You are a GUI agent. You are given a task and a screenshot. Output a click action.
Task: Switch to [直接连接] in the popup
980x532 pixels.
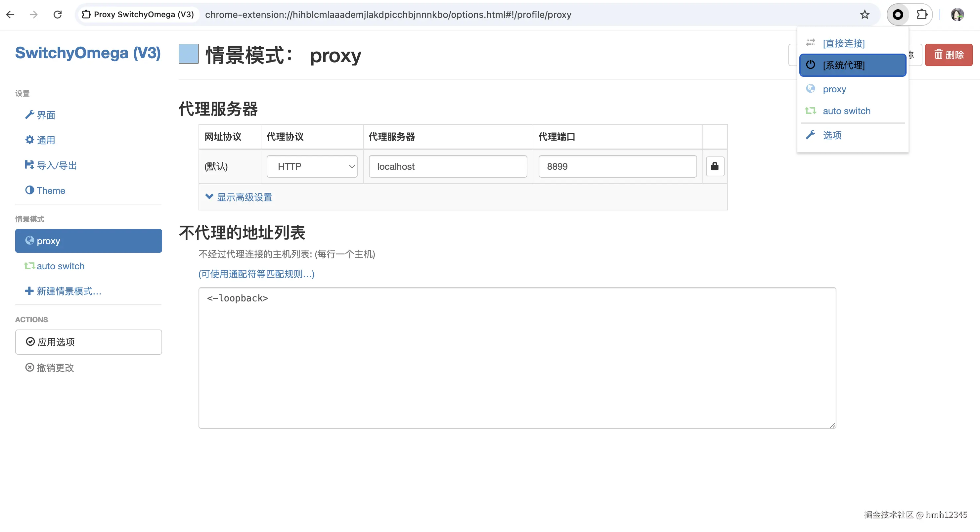[843, 43]
